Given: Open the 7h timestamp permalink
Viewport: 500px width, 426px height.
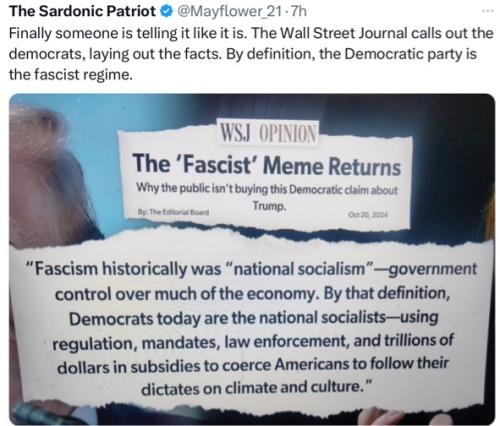Looking at the screenshot, I should click(x=298, y=12).
